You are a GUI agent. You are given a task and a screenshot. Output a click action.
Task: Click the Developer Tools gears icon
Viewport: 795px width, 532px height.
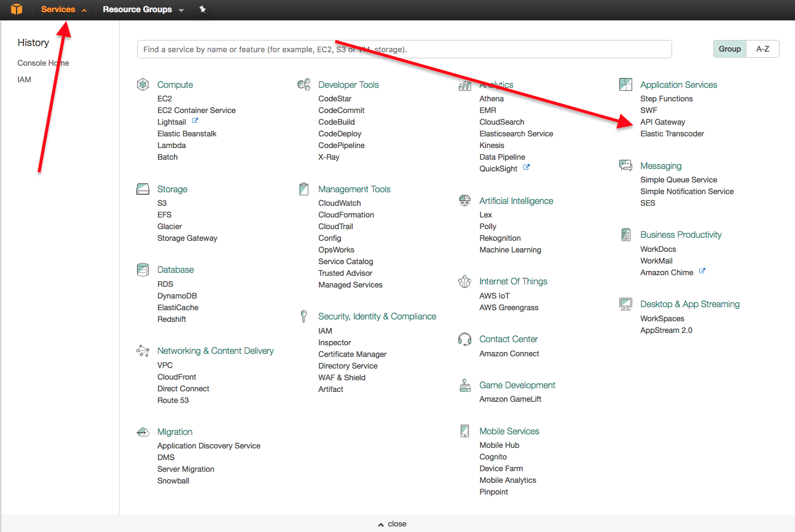pyautogui.click(x=304, y=85)
